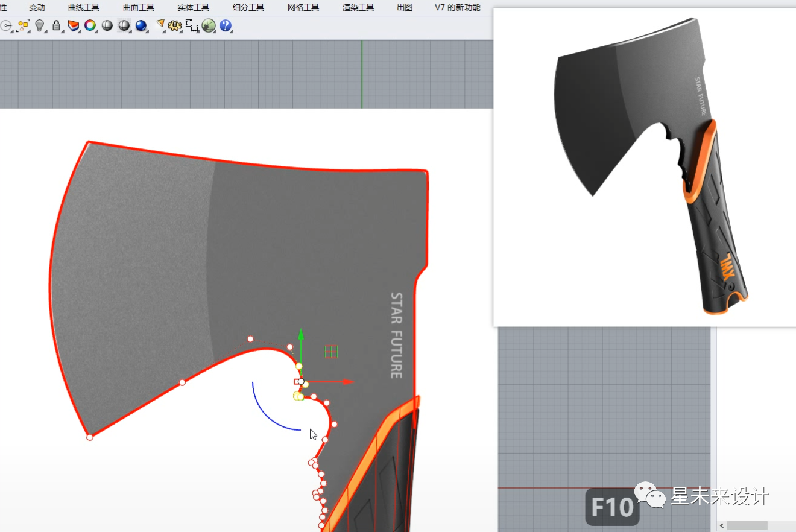The width and height of the screenshot is (796, 532).
Task: Open the layers icon in toolbar
Action: pos(74,25)
